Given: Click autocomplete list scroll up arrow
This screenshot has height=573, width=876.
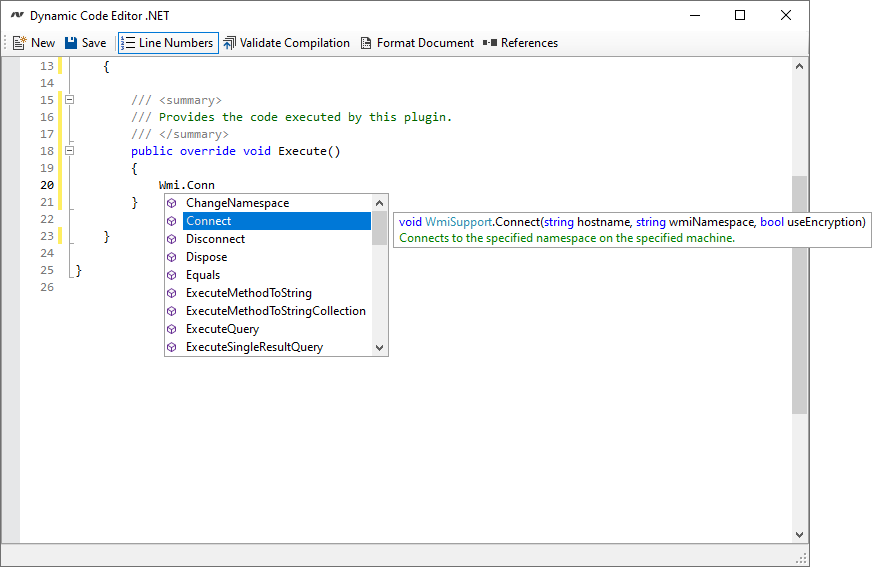Looking at the screenshot, I should tap(380, 203).
